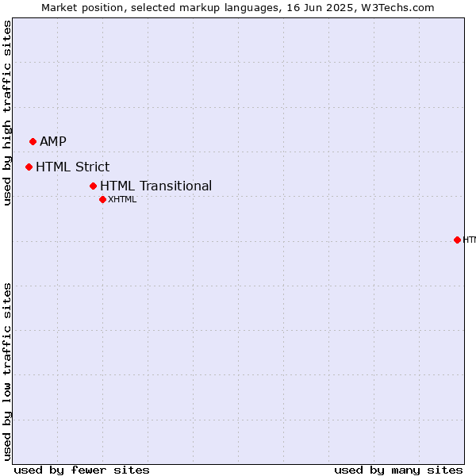Click the XHTML red diamond marker
476x476 pixels.
coord(102,199)
